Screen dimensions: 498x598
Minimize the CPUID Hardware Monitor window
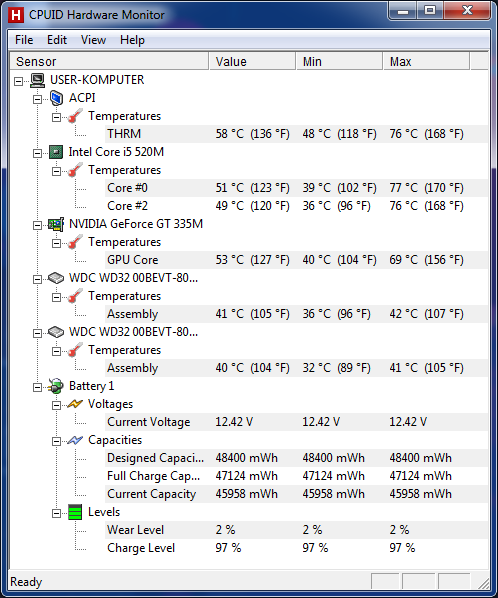pyautogui.click(x=403, y=11)
